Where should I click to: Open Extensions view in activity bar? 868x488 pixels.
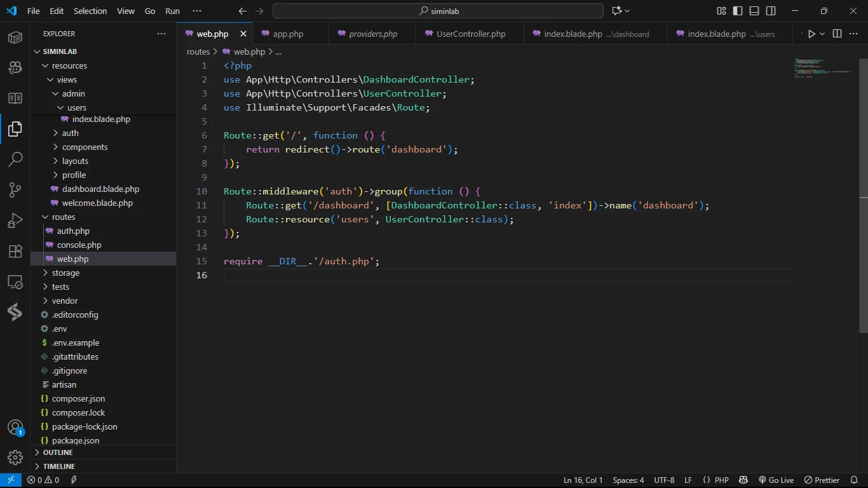click(15, 251)
